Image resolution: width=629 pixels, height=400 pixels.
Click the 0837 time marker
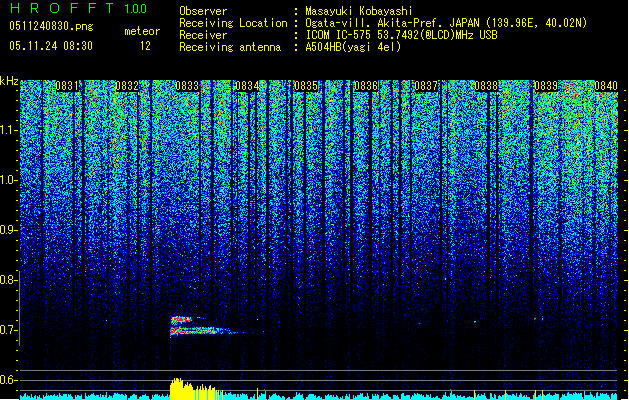pos(426,86)
